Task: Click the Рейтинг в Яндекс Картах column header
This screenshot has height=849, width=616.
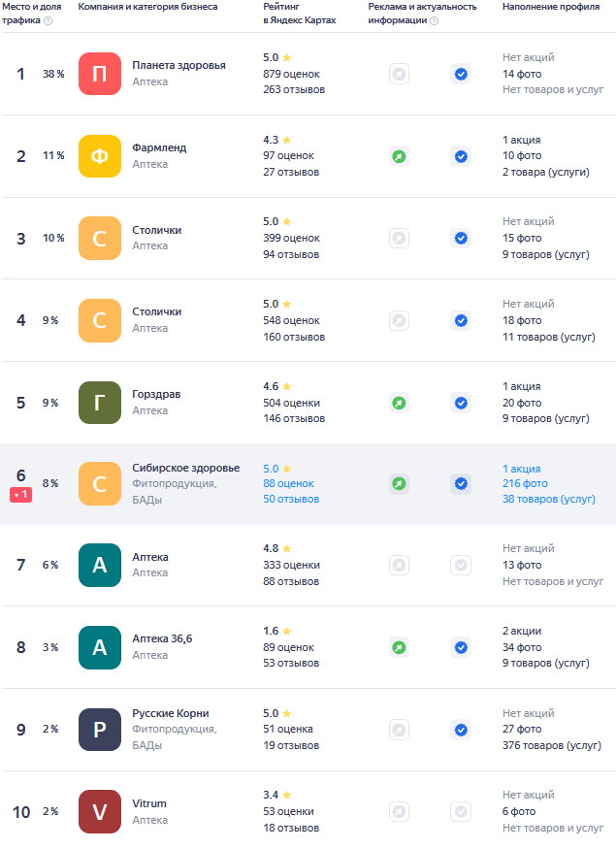Action: 299,14
